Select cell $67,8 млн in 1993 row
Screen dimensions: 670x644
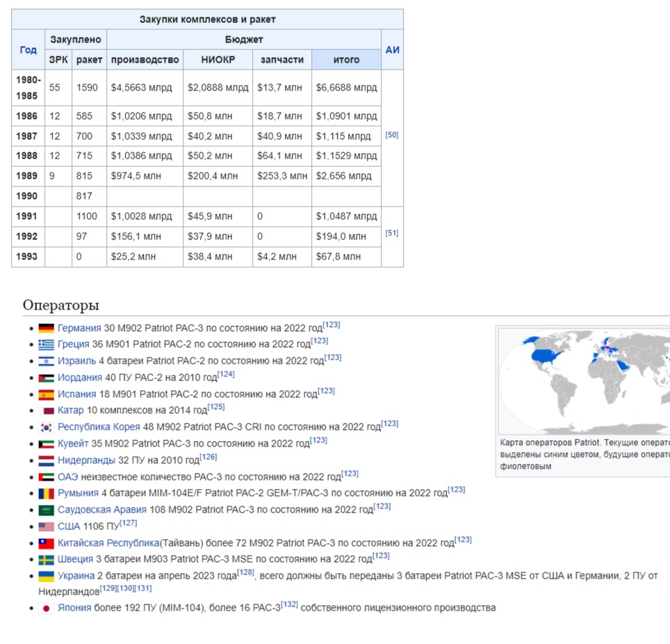(346, 257)
